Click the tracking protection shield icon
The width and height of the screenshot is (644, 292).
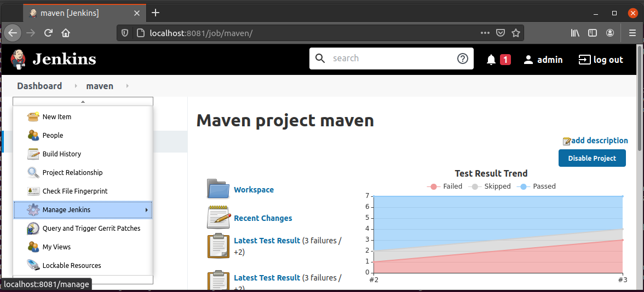[125, 33]
